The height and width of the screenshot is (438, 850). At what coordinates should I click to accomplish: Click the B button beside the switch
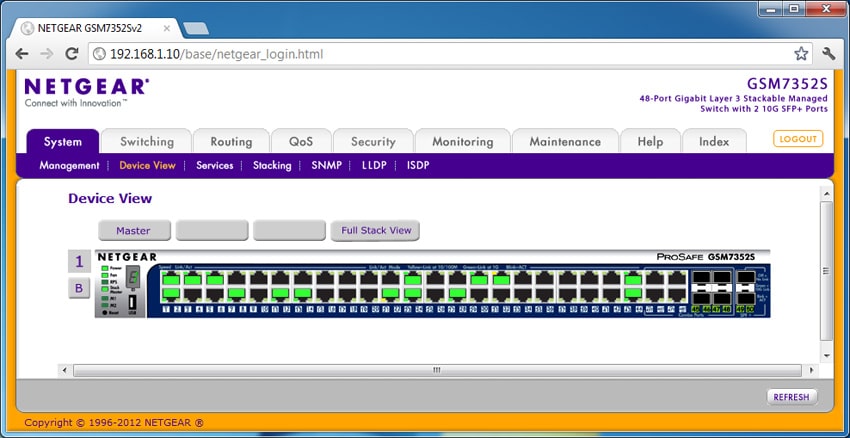pyautogui.click(x=79, y=288)
